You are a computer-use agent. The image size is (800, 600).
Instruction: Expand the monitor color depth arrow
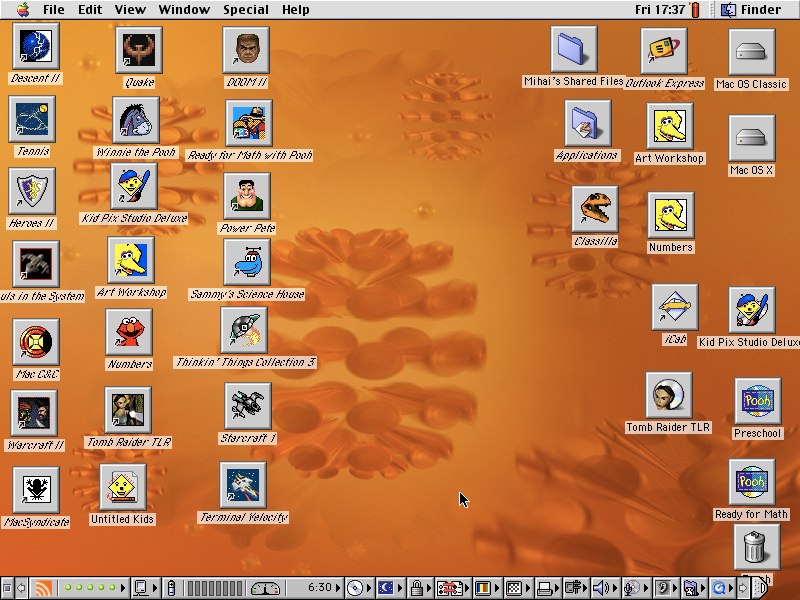497,588
